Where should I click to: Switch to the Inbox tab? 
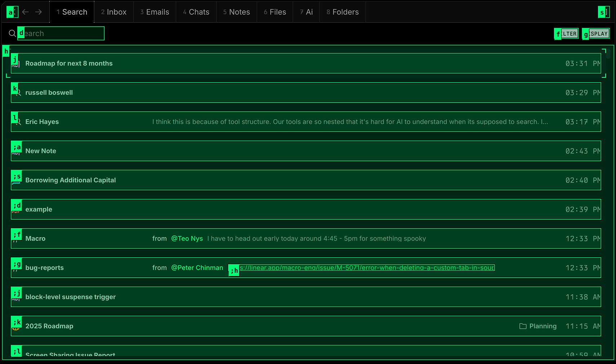tap(114, 12)
